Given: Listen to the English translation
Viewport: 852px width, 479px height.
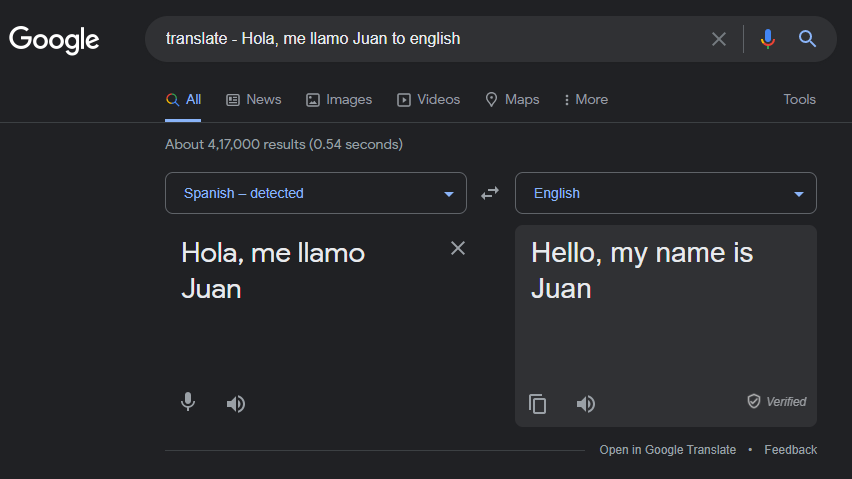Looking at the screenshot, I should pyautogui.click(x=586, y=404).
